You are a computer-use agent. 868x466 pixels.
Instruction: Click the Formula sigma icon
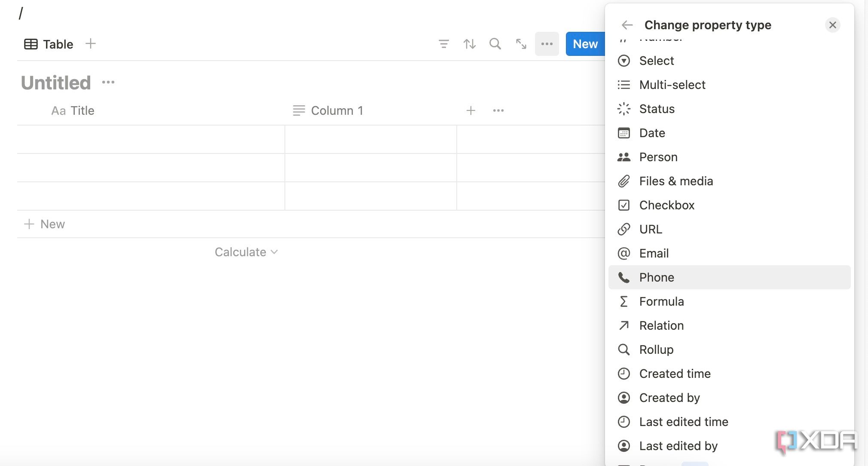pos(625,301)
